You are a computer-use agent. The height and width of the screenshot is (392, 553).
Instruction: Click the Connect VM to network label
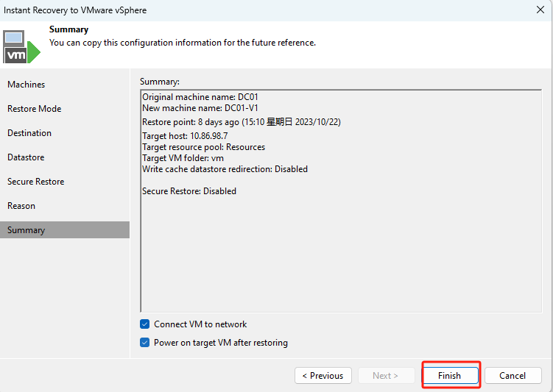click(200, 324)
